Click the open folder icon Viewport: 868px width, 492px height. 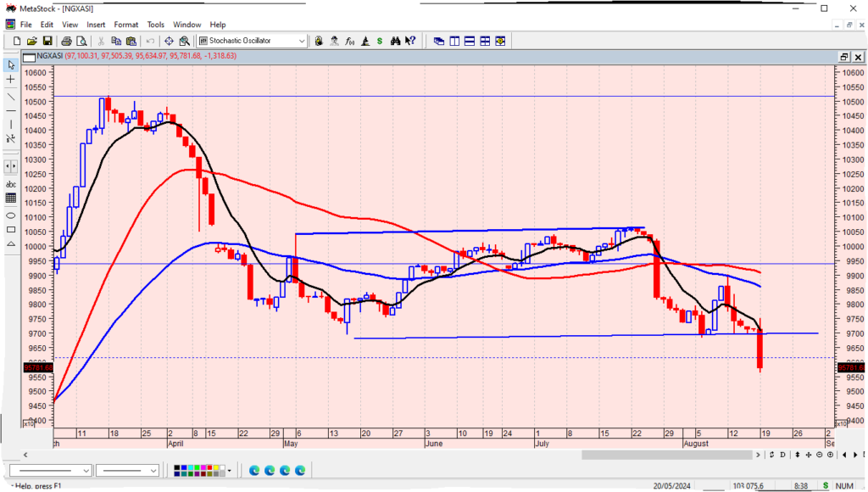click(x=32, y=41)
